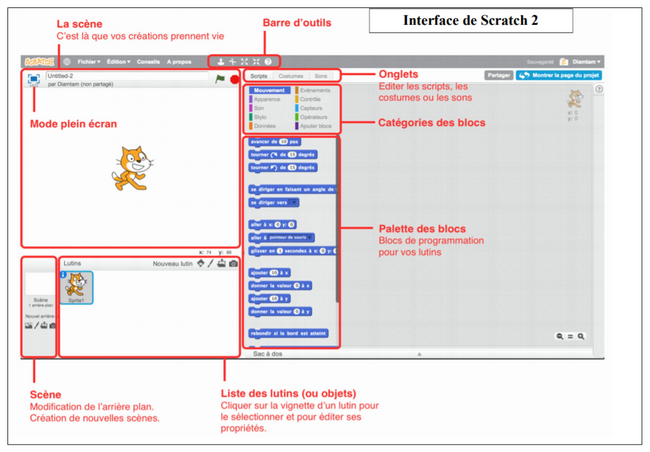Click the project title field Untitled-2
650x452 pixels.
click(127, 76)
